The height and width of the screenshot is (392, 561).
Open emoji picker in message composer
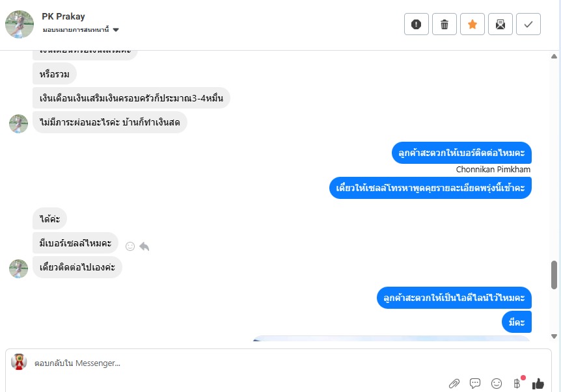click(496, 384)
